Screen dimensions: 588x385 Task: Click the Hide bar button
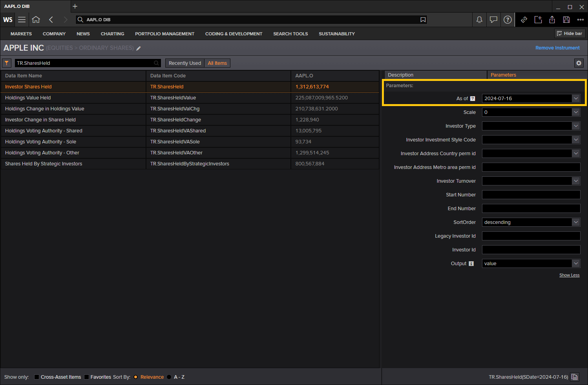pos(570,33)
